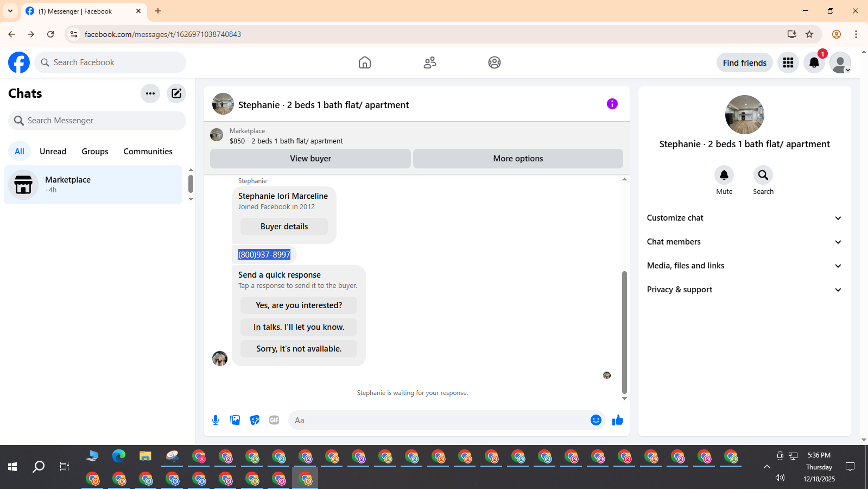Open the Notifications bell
Viewport: 868px width, 489px height.
coord(814,62)
